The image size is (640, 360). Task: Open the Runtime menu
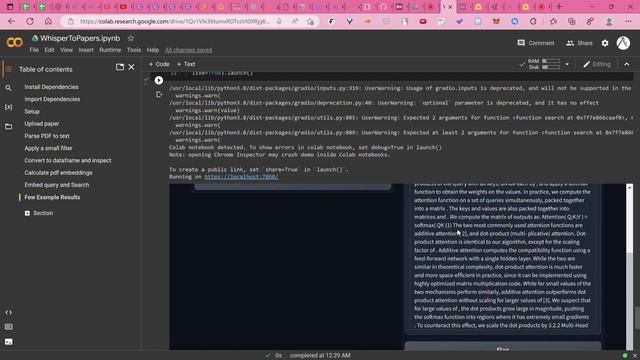click(110, 50)
